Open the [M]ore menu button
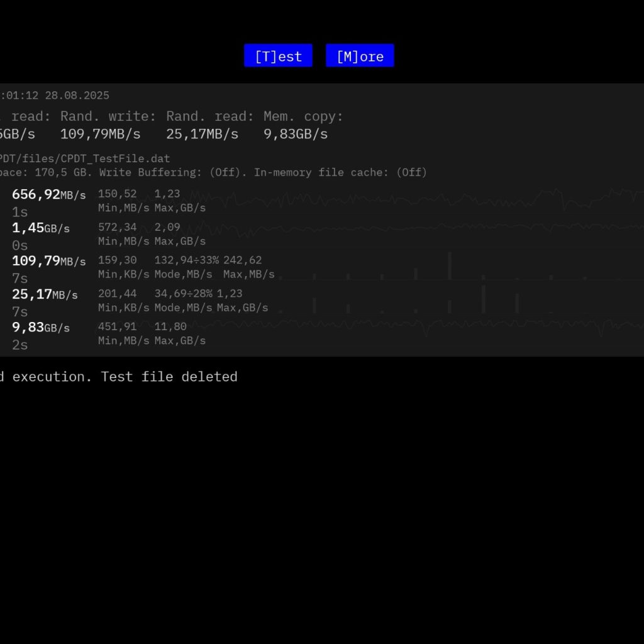This screenshot has height=644, width=644. click(360, 56)
